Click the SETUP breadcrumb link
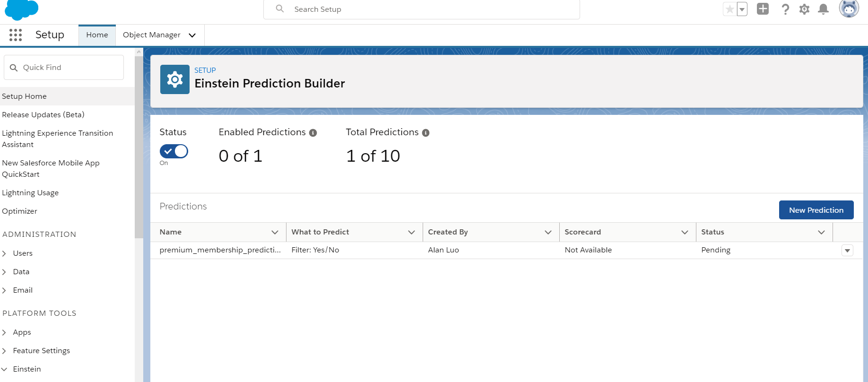The height and width of the screenshot is (382, 868). [x=205, y=70]
